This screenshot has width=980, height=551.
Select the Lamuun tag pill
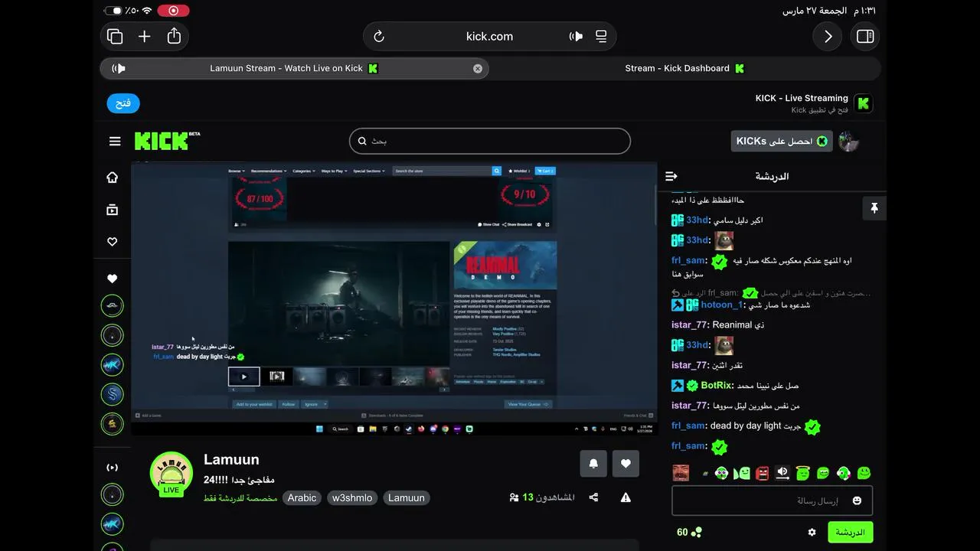tap(407, 498)
